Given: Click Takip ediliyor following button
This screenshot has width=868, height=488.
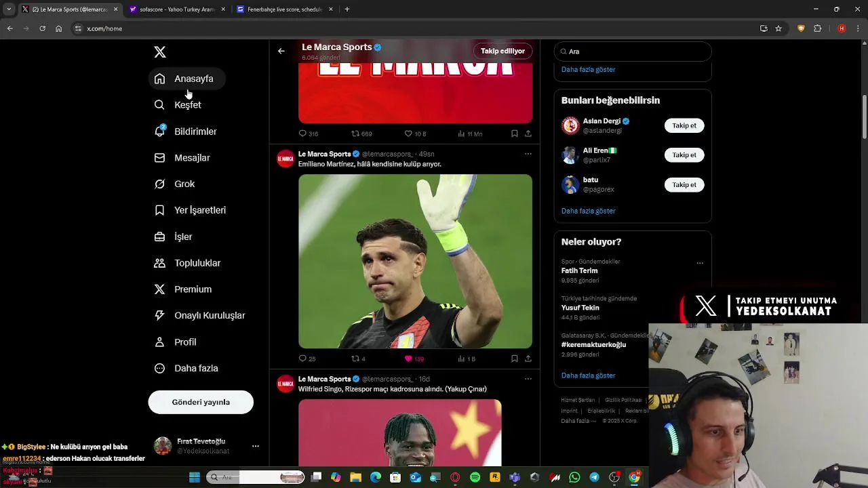Looking at the screenshot, I should point(502,51).
